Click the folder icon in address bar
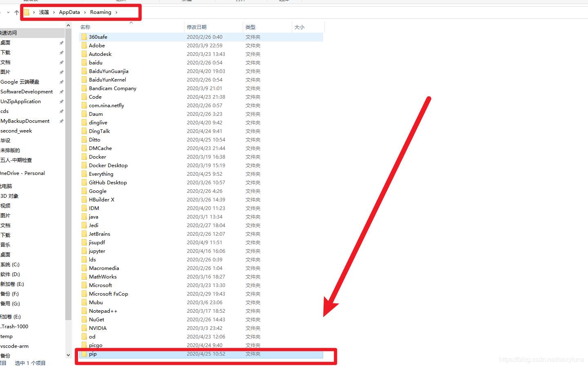Viewport: 588px width, 367px height. coord(27,12)
